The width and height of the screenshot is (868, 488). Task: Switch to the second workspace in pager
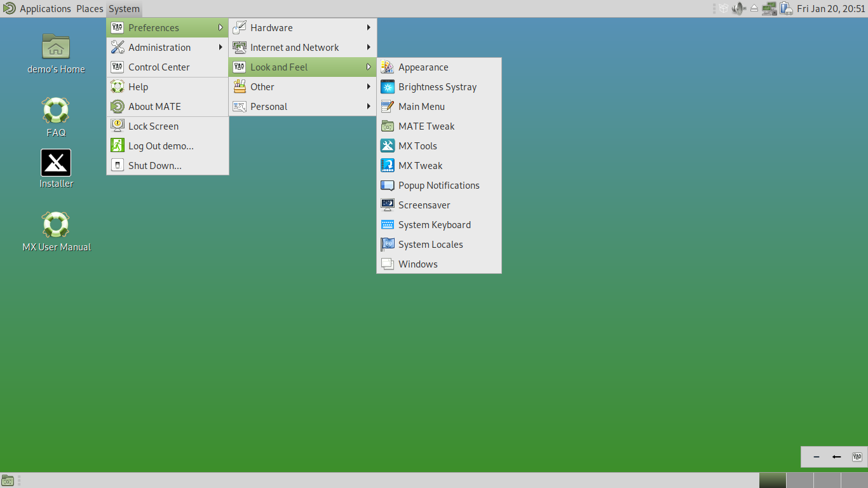point(799,480)
